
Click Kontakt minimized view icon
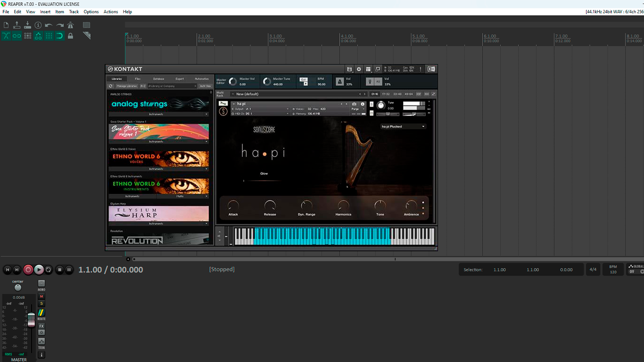coord(378,69)
